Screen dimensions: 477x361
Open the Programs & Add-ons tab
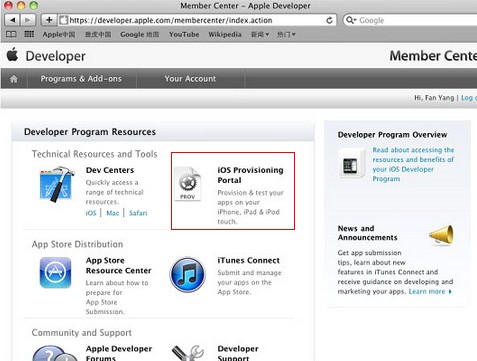coord(81,79)
